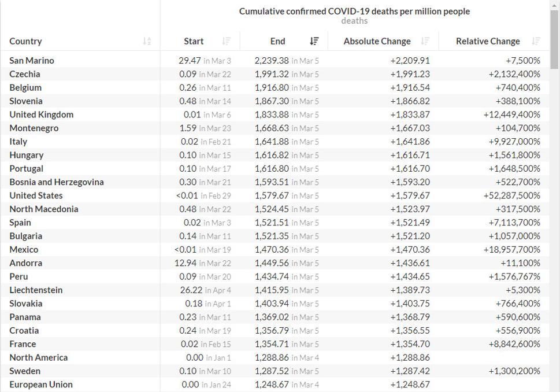Screen dimensions: 560x392
Task: Select the Hungary country name
Action: pos(27,156)
